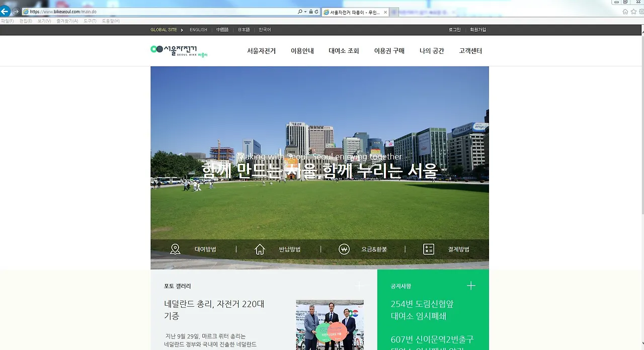Screen dimensions: 644x350
Task: Open the 도구(T) browser menu
Action: pos(89,21)
